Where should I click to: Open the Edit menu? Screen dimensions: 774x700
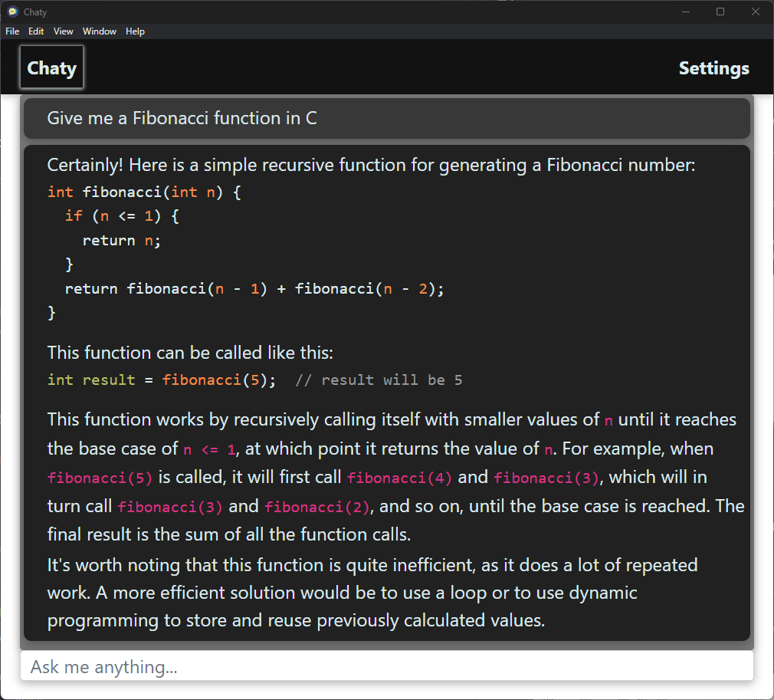36,31
